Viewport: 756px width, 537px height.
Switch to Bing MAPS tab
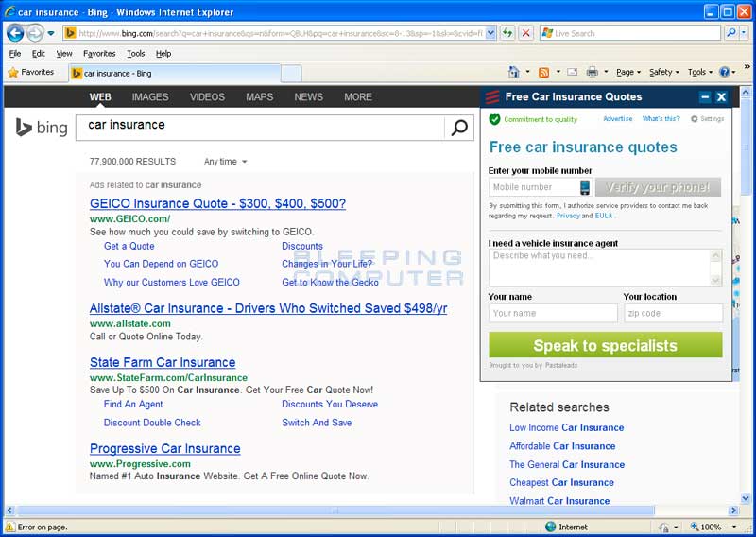click(x=259, y=97)
